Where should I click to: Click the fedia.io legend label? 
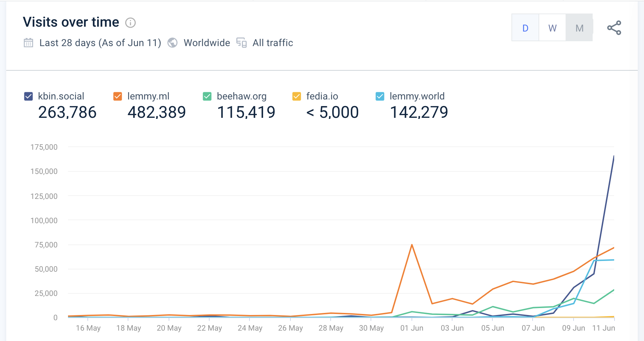322,96
